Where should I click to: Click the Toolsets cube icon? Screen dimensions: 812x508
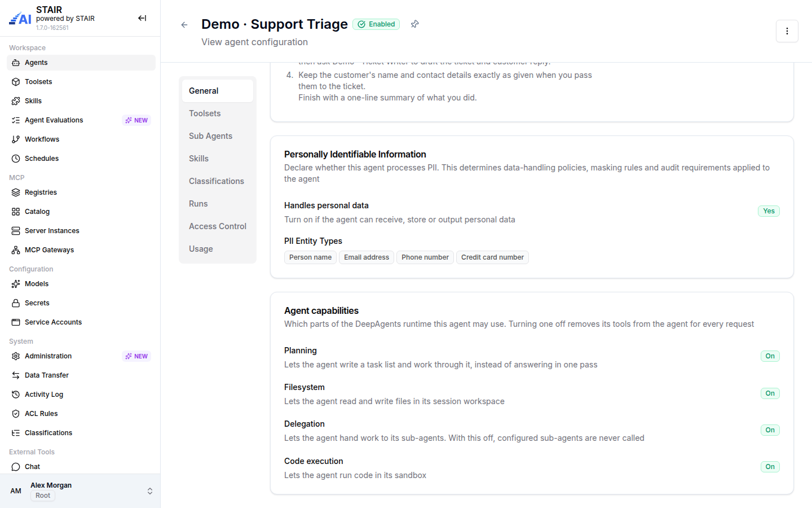coord(16,82)
